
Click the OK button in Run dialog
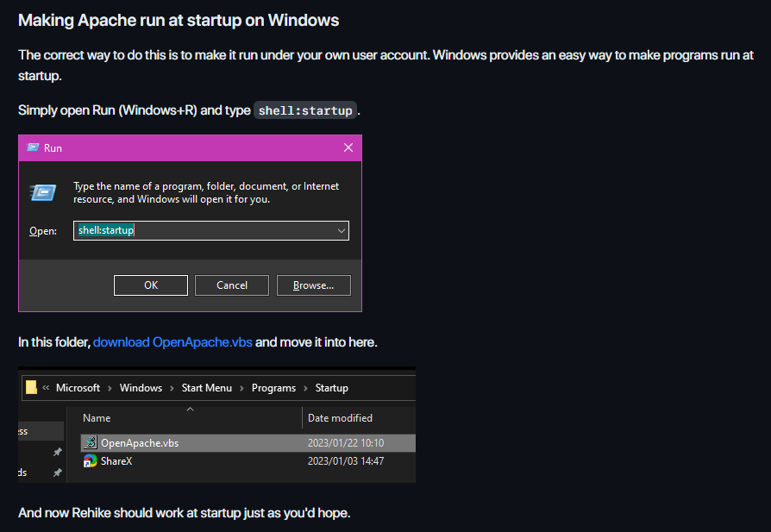[x=150, y=285]
